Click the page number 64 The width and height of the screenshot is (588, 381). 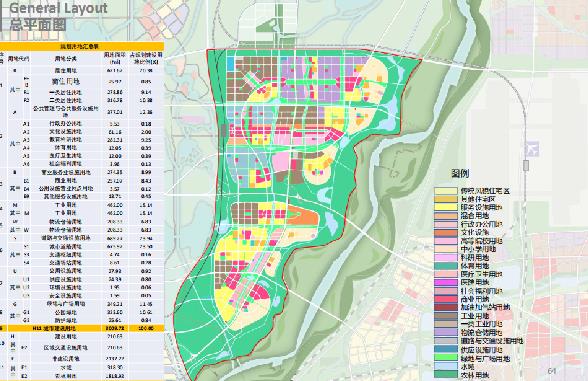552,371
